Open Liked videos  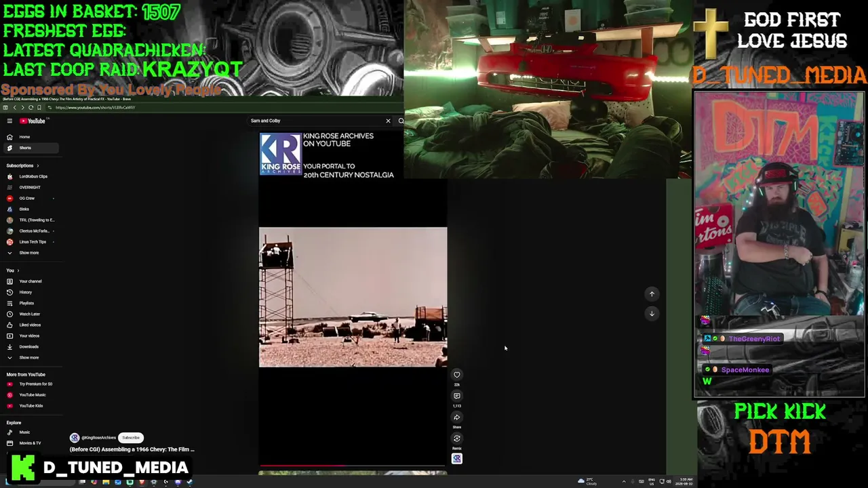31,325
